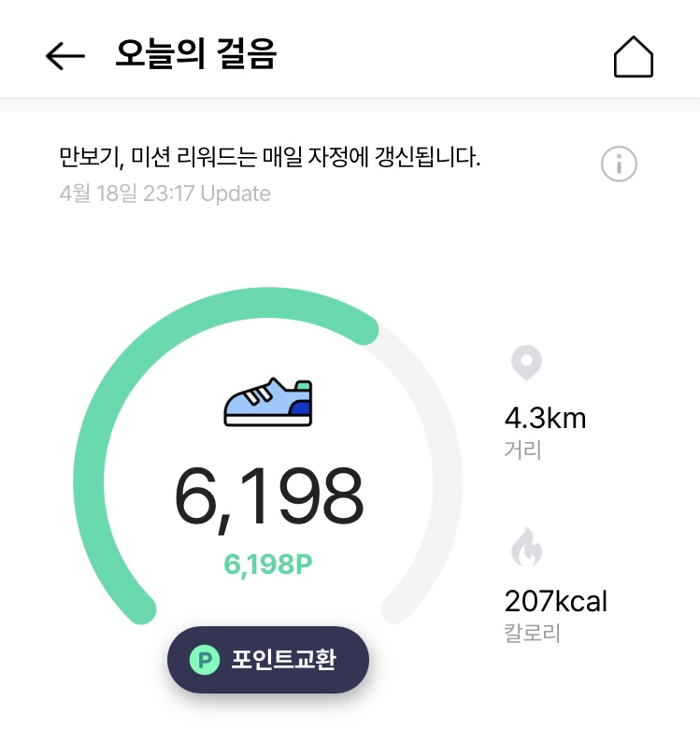
Task: Tap the 6,198P points text
Action: click(x=268, y=565)
